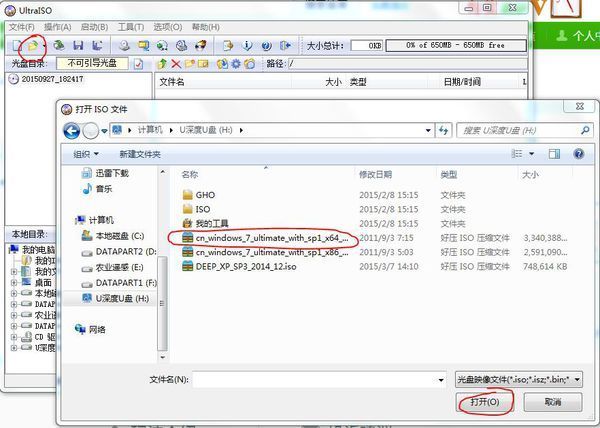Viewport: 600px width, 428px height.
Task: Click the Open file folder icon in toolbar
Action: (x=33, y=46)
